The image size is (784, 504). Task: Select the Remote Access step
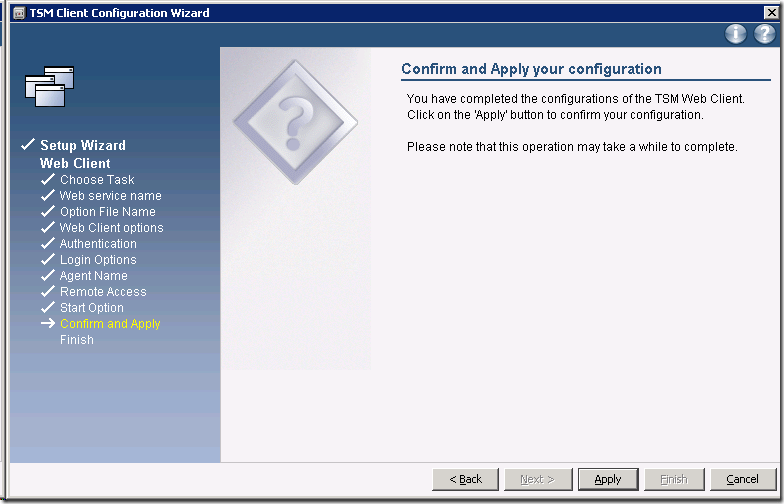tap(103, 292)
